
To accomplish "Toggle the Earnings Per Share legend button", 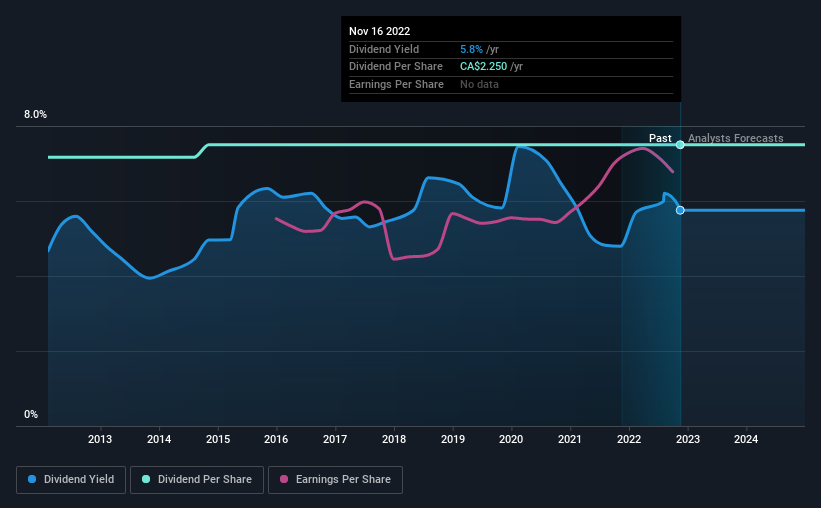I will click(x=335, y=480).
